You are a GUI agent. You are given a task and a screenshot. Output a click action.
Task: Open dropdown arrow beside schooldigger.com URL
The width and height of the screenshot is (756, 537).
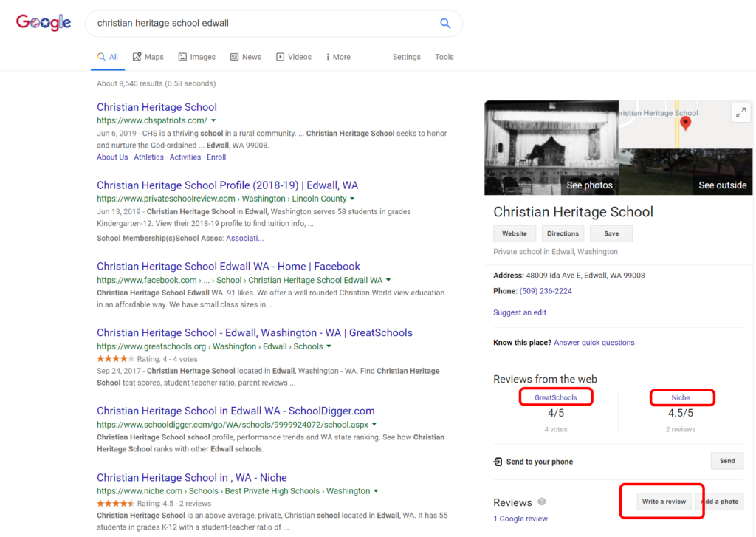click(374, 425)
